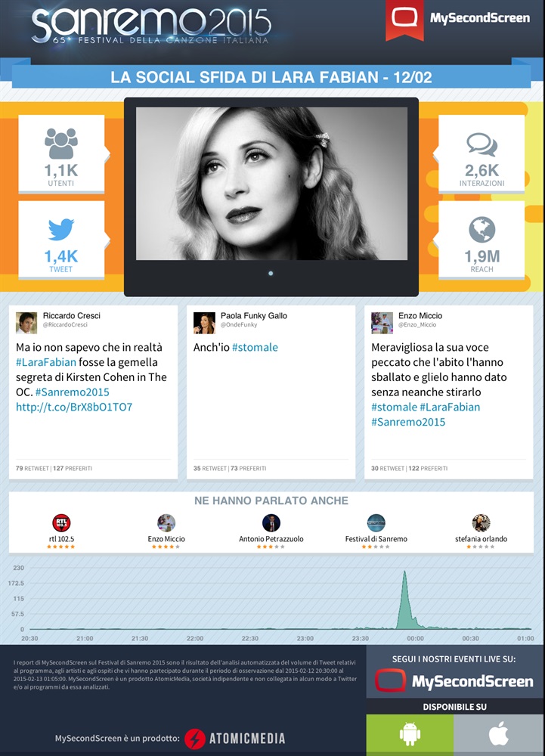Click the Riccardo Cresci author name
The height and width of the screenshot is (756, 545).
click(72, 316)
